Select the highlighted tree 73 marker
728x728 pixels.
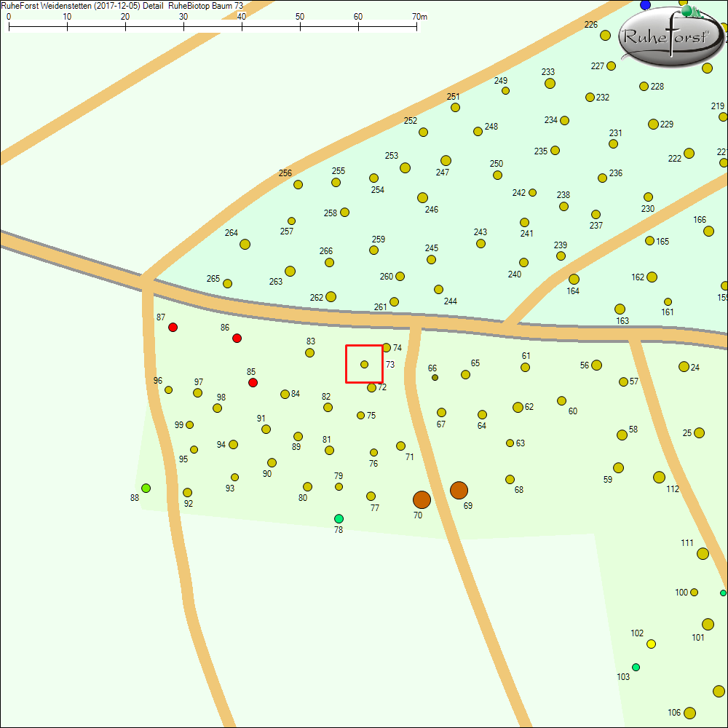point(364,364)
